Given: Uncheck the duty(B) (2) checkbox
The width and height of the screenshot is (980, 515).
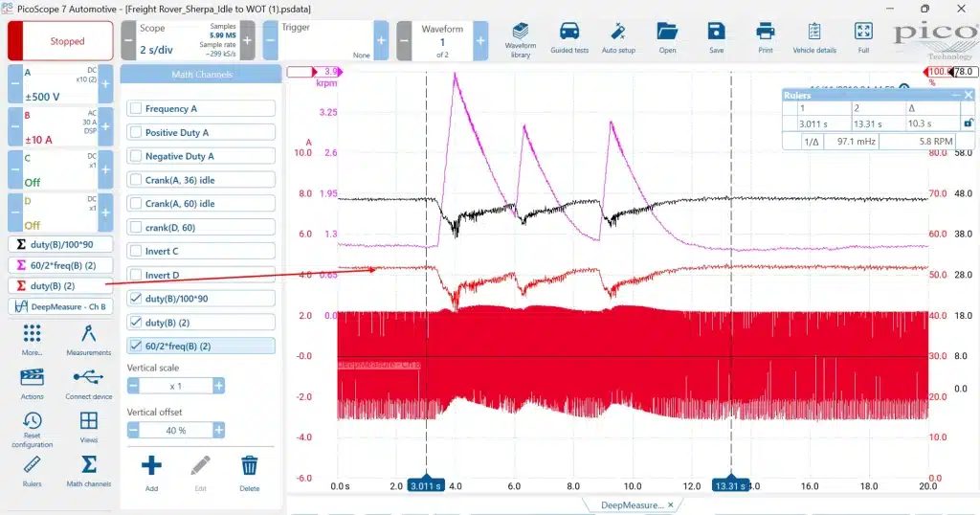Looking at the screenshot, I should [136, 323].
